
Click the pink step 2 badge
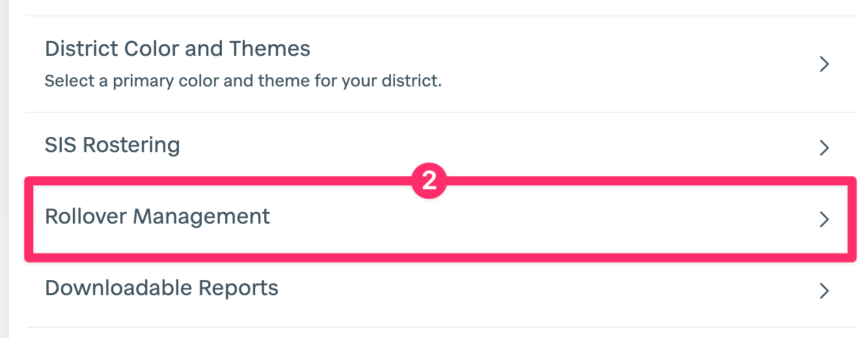pyautogui.click(x=429, y=181)
